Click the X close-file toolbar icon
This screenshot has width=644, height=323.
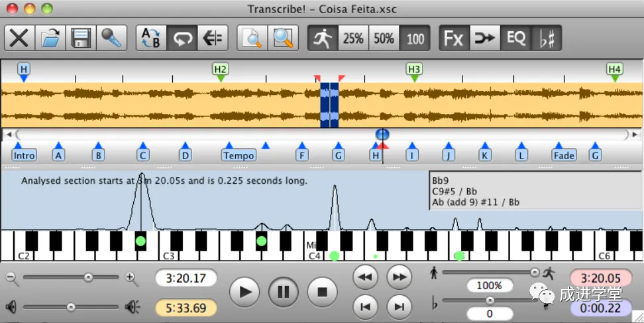pos(19,38)
